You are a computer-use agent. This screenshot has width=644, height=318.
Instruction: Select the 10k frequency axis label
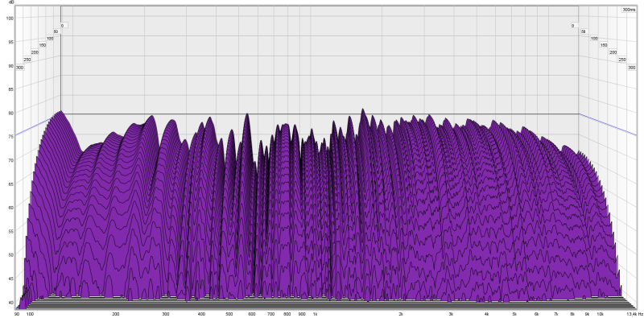tap(601, 314)
